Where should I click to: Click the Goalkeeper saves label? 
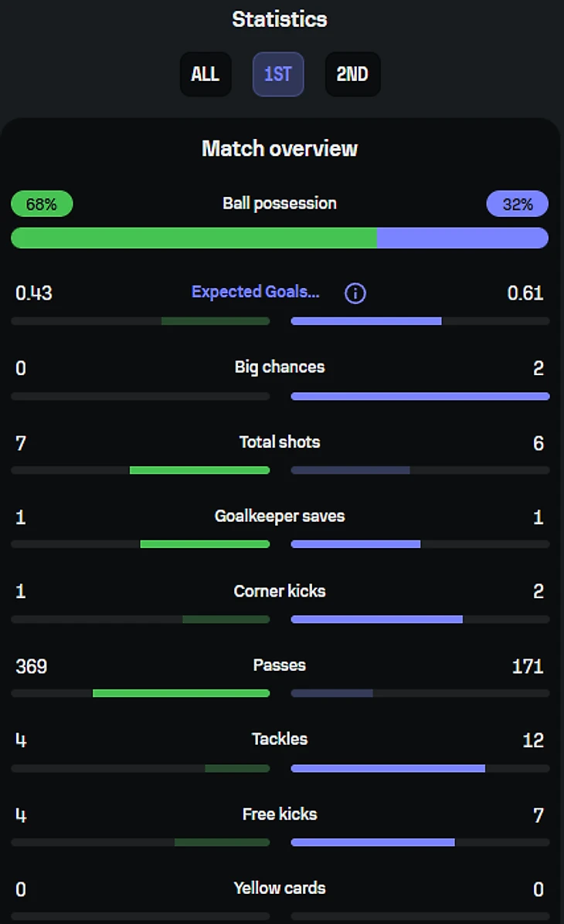(280, 516)
